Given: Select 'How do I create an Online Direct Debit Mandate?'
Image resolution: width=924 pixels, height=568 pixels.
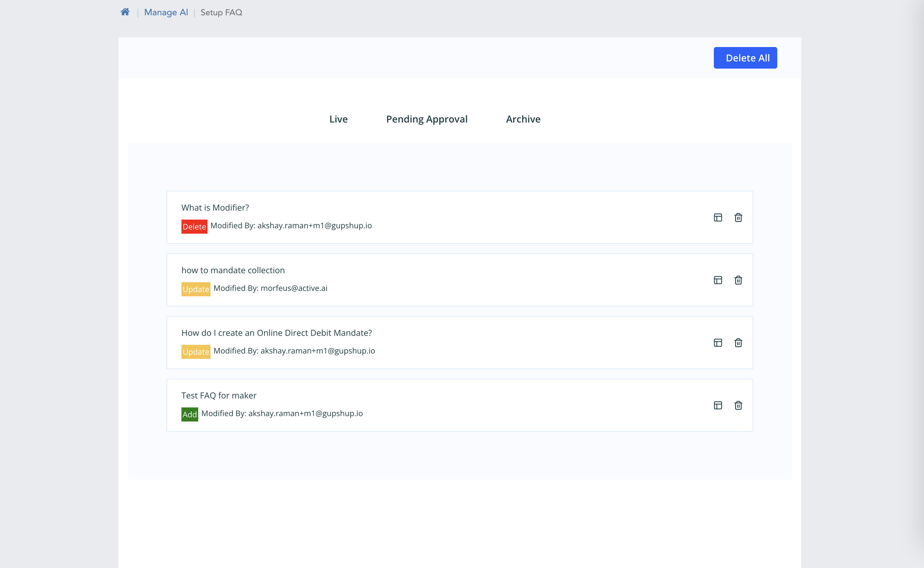Looking at the screenshot, I should [x=277, y=333].
